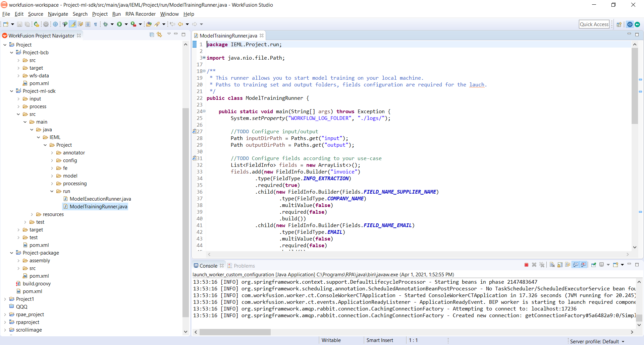Maximize the editor area
This screenshot has height=345, width=644.
pos(637,34)
